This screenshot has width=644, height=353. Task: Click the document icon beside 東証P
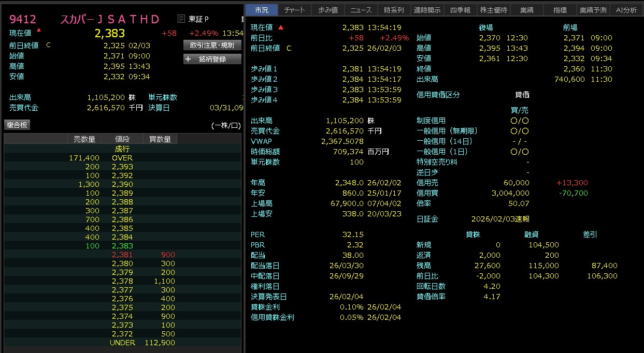click(x=181, y=19)
